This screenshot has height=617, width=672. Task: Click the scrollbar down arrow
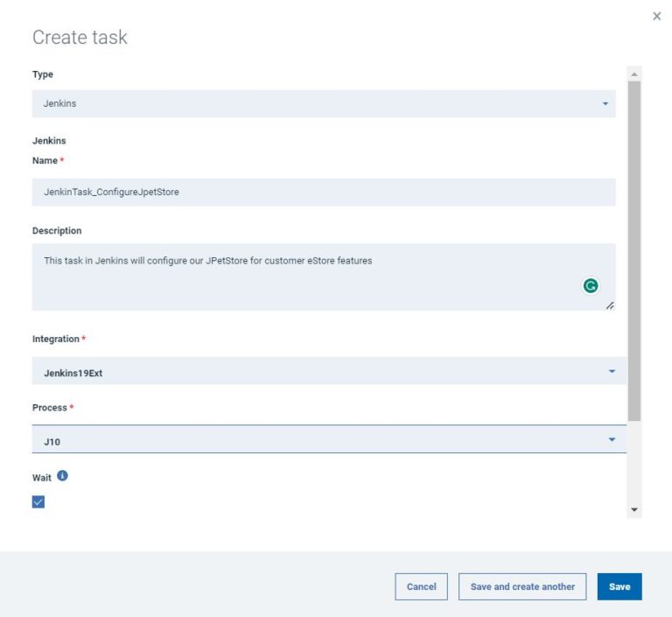(x=634, y=510)
